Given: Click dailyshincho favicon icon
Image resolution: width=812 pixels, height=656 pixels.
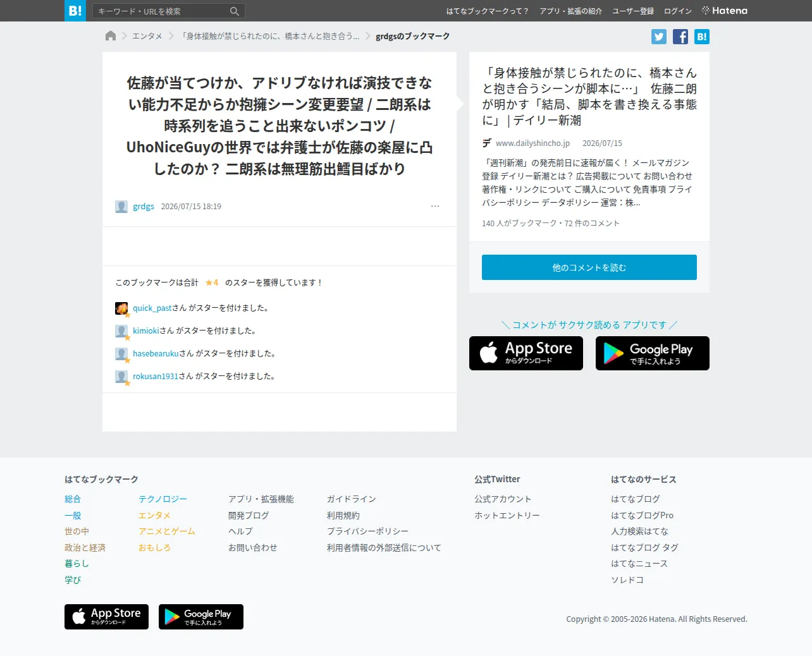Looking at the screenshot, I should point(487,143).
